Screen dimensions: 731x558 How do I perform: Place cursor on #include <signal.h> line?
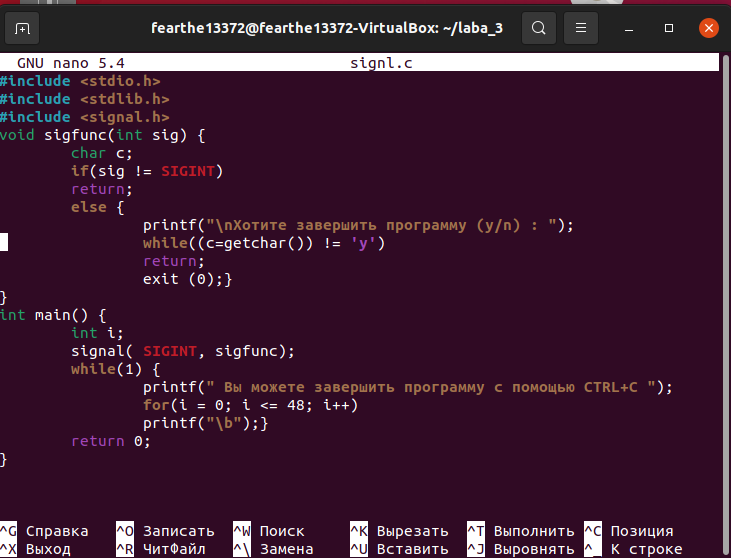84,117
